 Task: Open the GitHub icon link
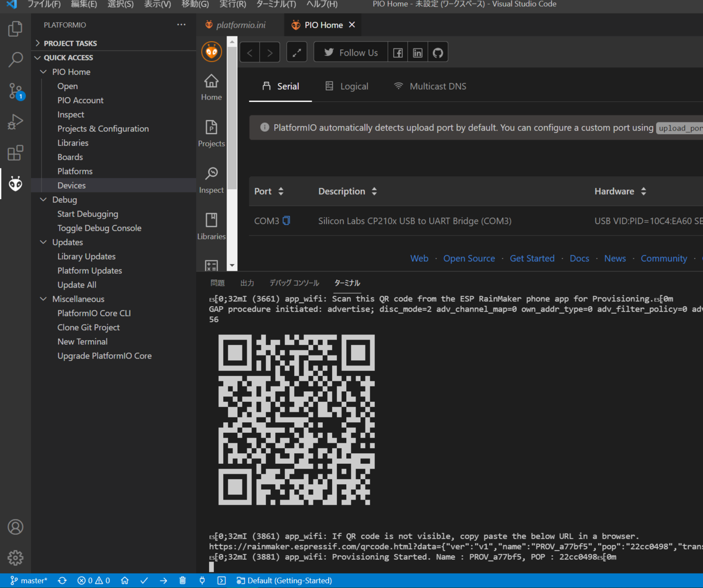438,53
